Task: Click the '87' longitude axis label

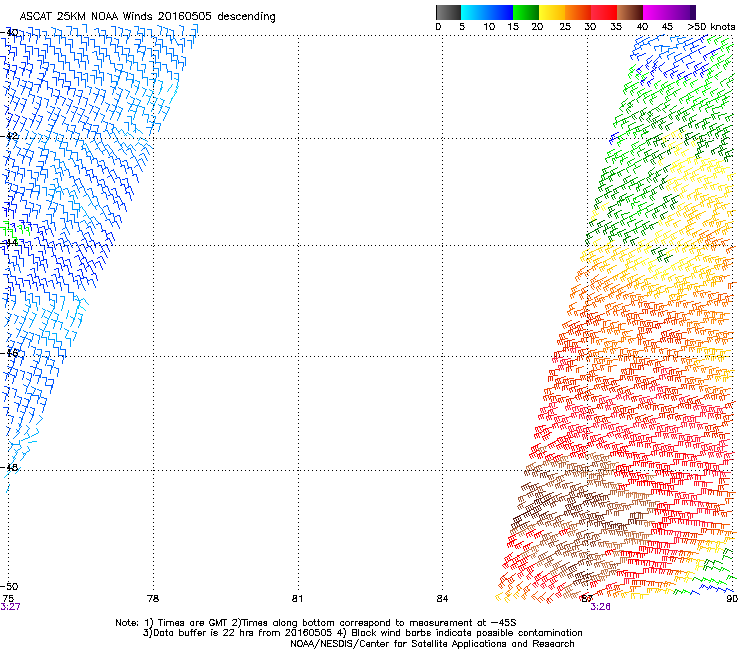Action: pyautogui.click(x=587, y=598)
